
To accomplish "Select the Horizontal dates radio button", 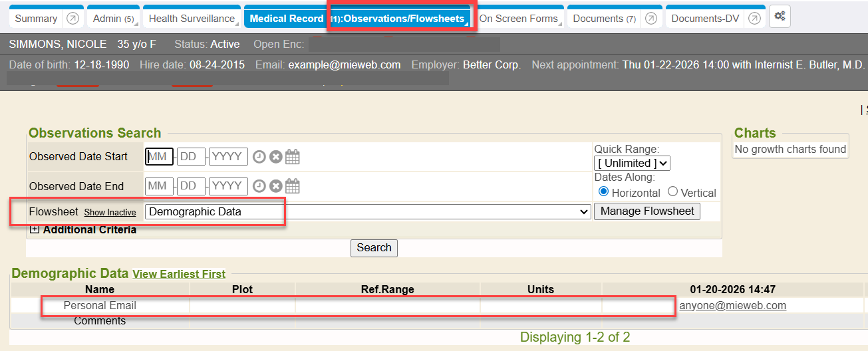I will 604,191.
